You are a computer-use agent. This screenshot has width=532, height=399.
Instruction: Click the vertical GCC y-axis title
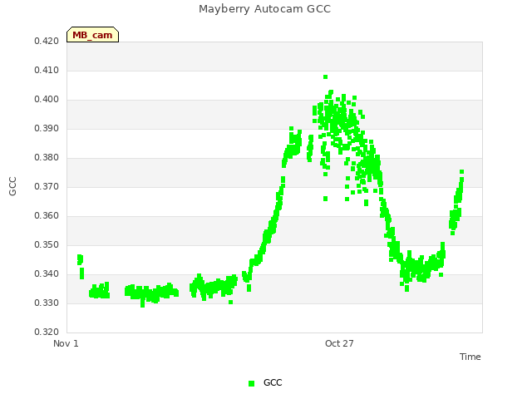[12, 186]
